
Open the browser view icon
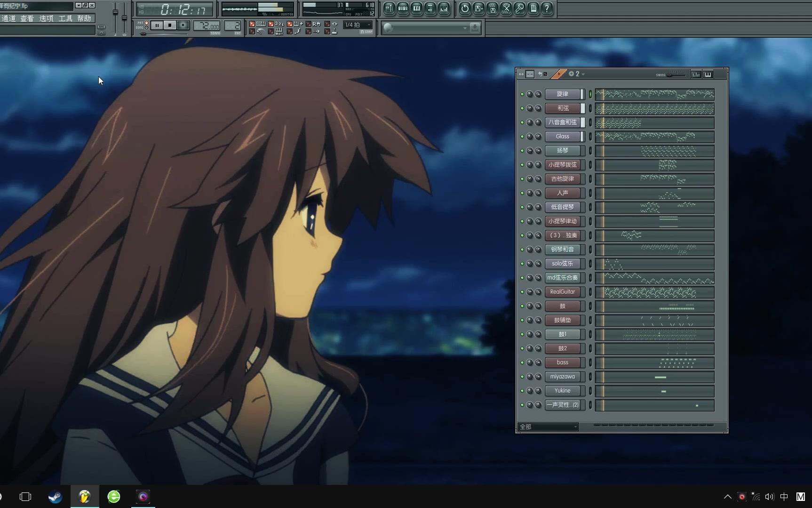[430, 8]
